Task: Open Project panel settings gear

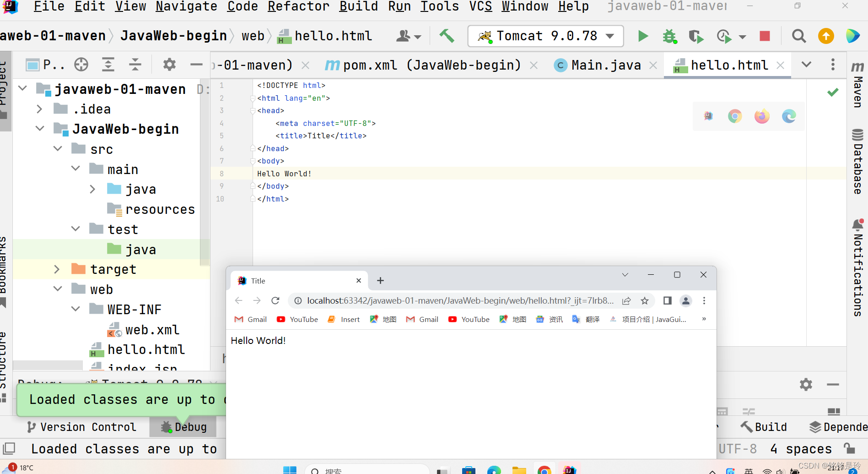Action: point(169,65)
